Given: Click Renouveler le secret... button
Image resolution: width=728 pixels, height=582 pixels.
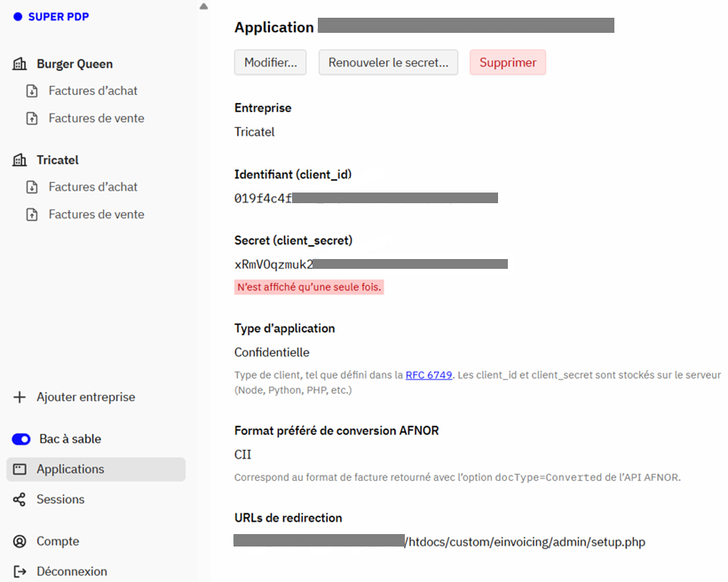Looking at the screenshot, I should point(388,62).
